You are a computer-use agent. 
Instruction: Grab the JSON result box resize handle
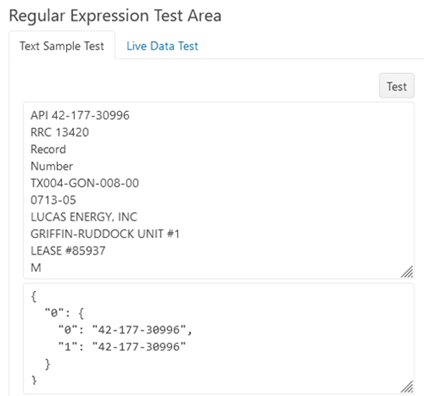click(407, 387)
